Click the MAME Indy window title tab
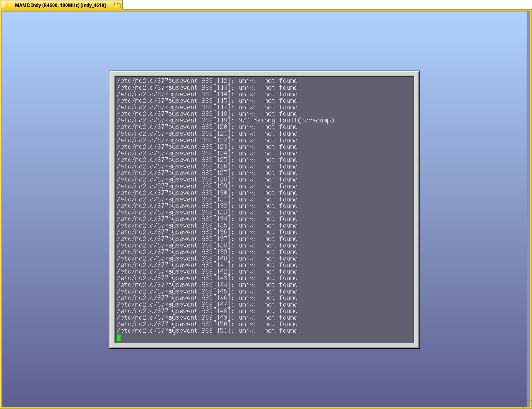Viewport: 532px width, 409px height. (x=61, y=5)
